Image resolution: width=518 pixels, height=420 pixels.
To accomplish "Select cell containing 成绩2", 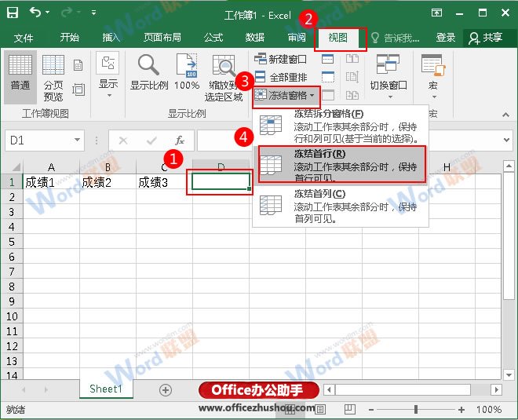I will [x=108, y=182].
